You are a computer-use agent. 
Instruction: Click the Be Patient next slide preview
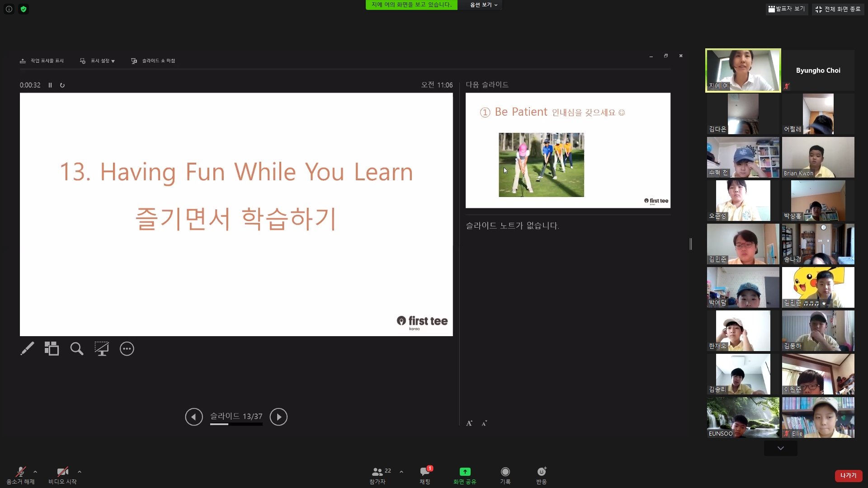(x=568, y=150)
